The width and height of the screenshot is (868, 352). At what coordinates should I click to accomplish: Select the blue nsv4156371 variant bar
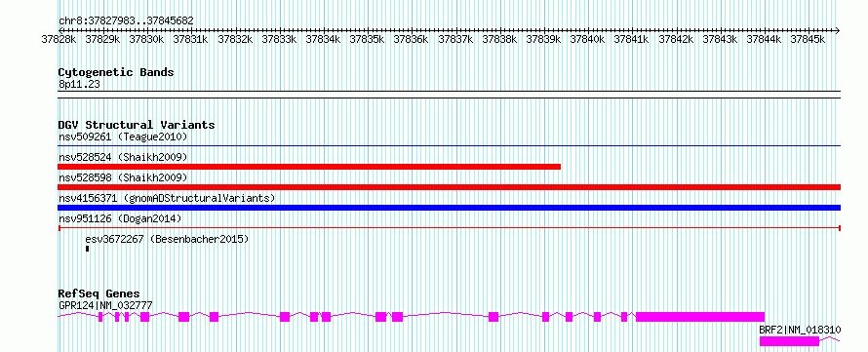pos(449,208)
